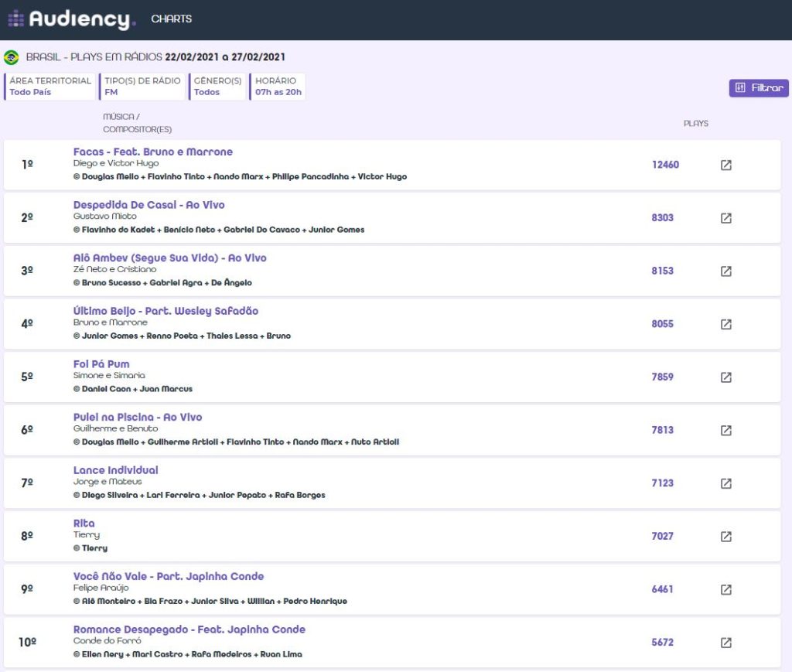Screen dimensions: 792x672
Task: Open external link icon for Você Não Vale
Action: (x=725, y=589)
